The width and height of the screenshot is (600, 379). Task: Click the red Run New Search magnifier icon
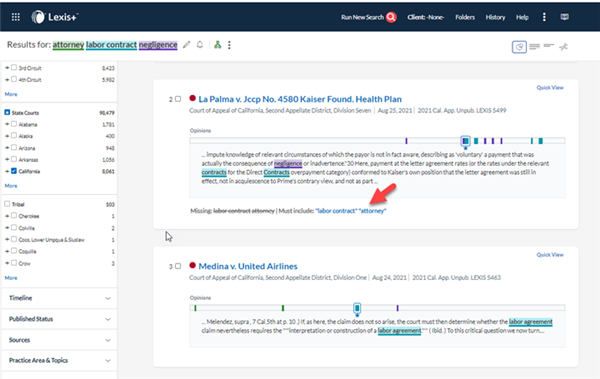pyautogui.click(x=391, y=17)
